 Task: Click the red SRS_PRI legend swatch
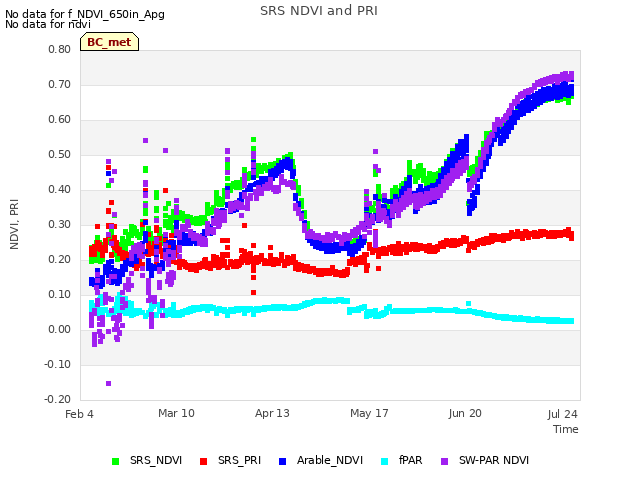(203, 461)
